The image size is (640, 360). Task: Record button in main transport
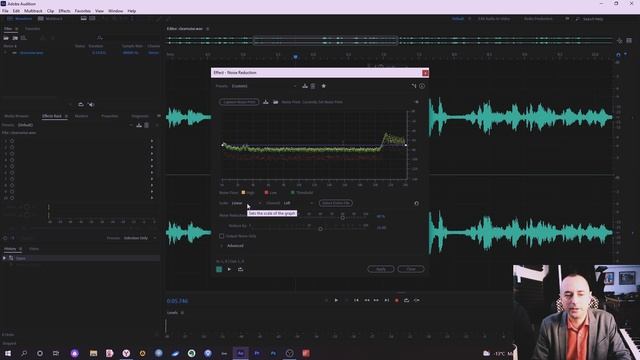(396, 300)
